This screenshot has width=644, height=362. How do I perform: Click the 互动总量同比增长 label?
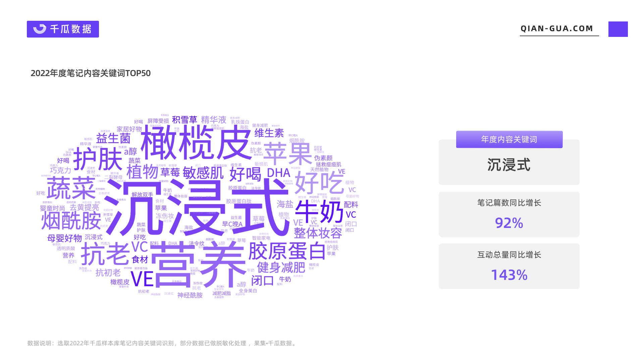click(x=509, y=255)
